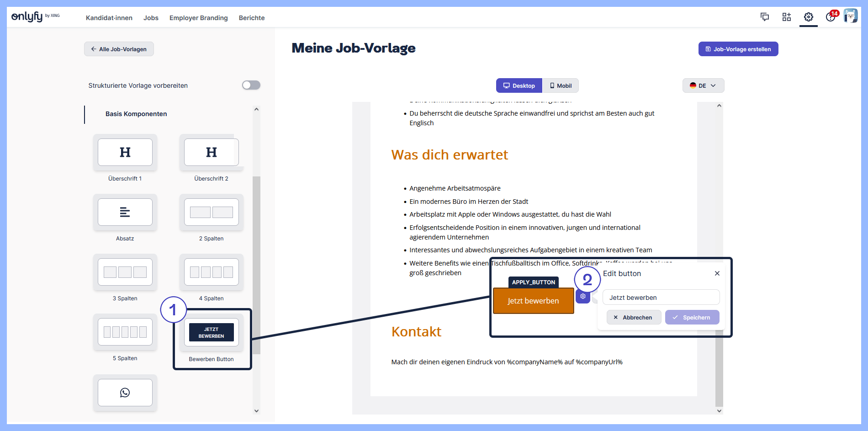Toggle 'Strukturierte Vorlage vorbereiten'
Screen dimensions: 868x431
click(x=251, y=85)
